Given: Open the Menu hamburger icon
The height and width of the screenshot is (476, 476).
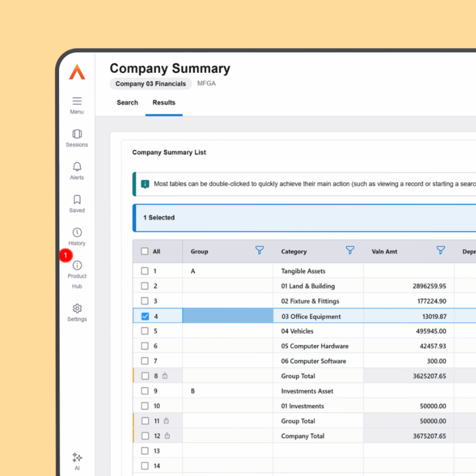Looking at the screenshot, I should 77,101.
